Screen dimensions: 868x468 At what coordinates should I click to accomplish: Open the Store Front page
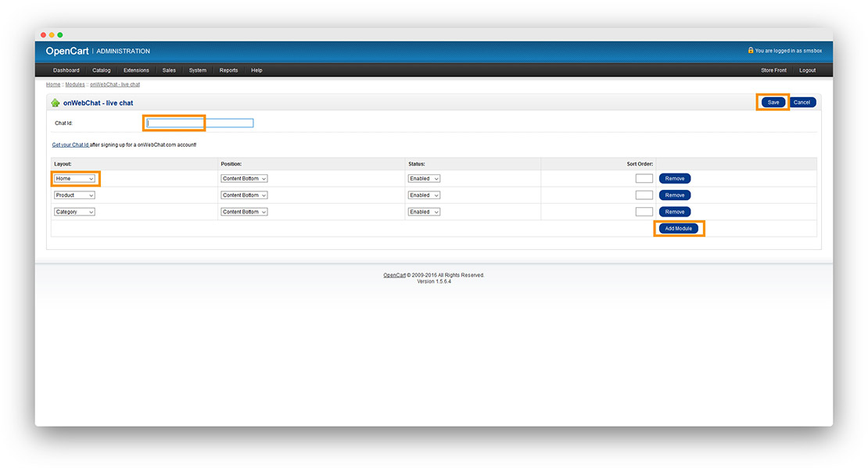(773, 70)
